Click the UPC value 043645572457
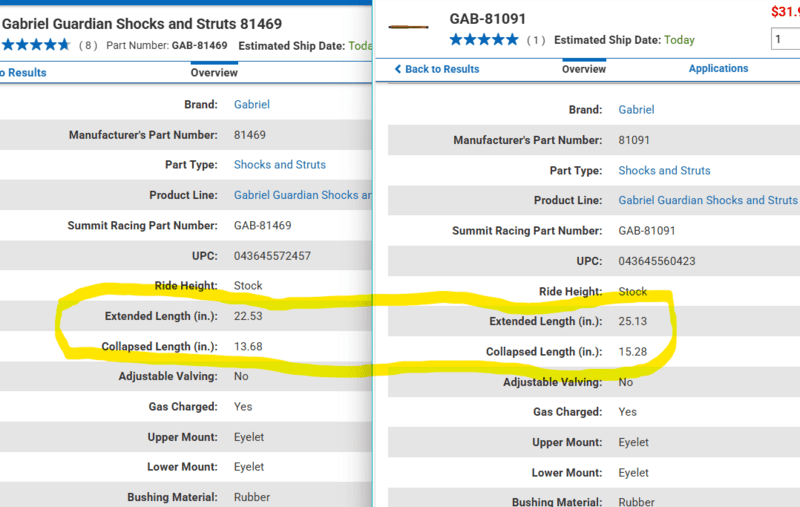The width and height of the screenshot is (800, 507). (272, 256)
